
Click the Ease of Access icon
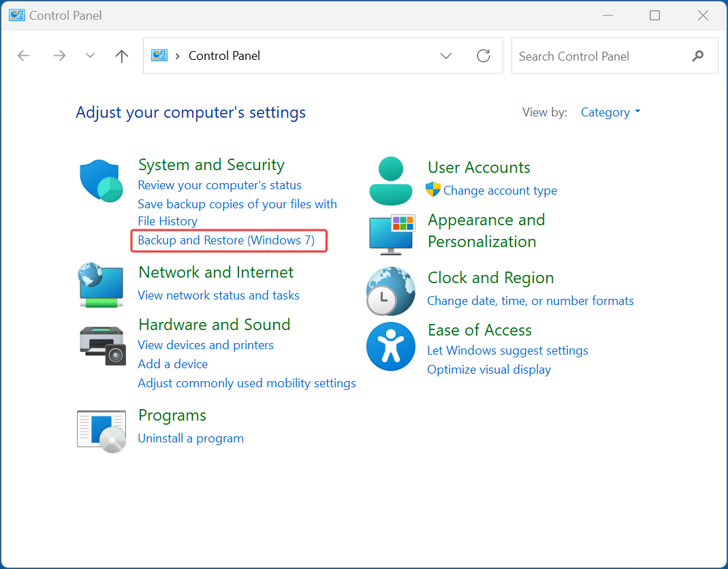click(390, 346)
